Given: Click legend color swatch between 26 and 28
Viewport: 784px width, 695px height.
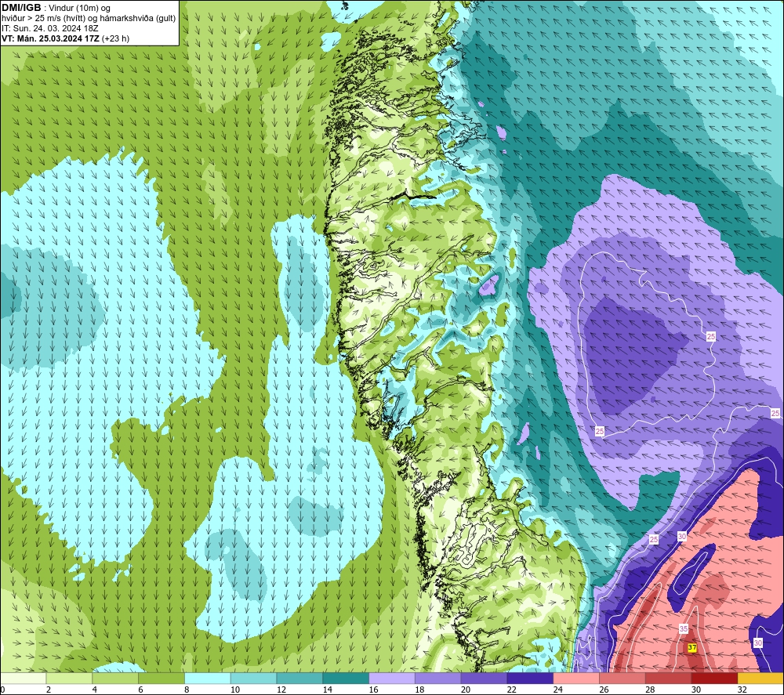Looking at the screenshot, I should [x=622, y=678].
